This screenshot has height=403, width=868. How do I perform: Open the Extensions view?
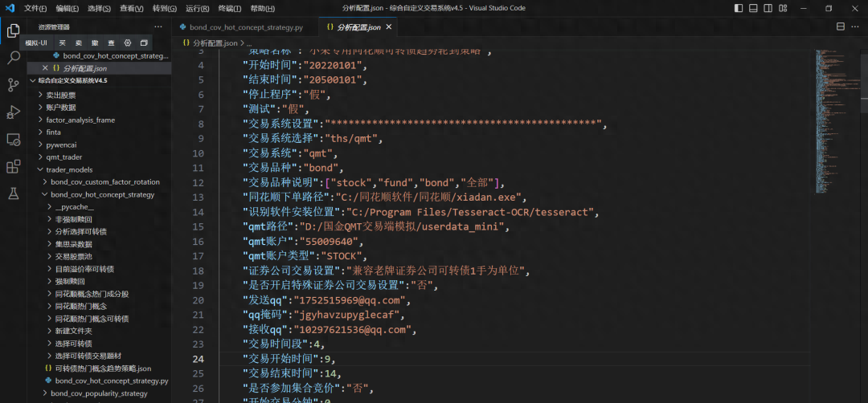pyautogui.click(x=14, y=166)
